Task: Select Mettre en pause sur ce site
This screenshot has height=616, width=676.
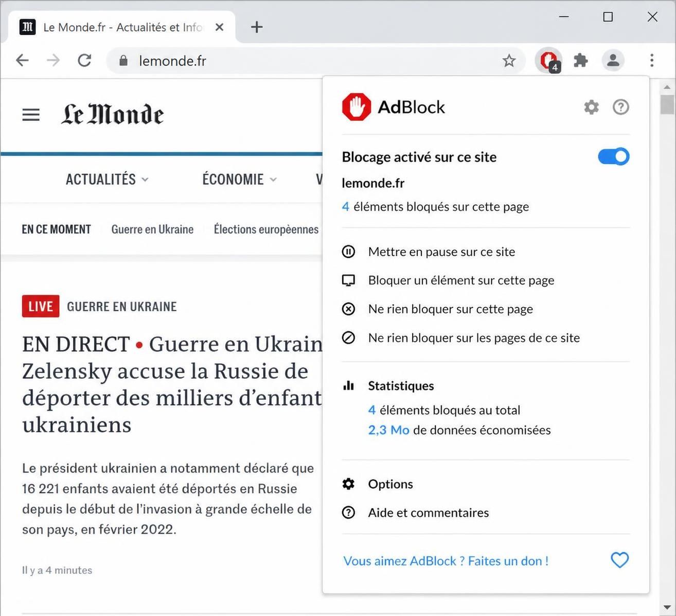Action: click(x=441, y=252)
